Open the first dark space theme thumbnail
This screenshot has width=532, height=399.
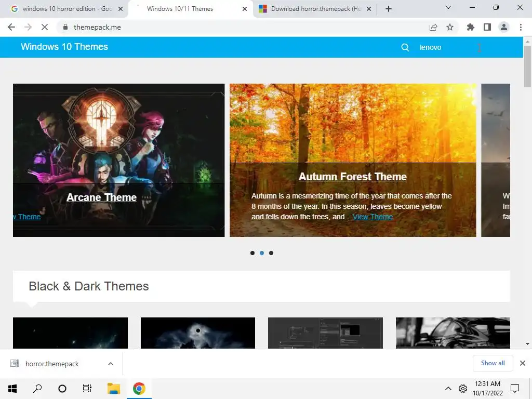coord(70,333)
